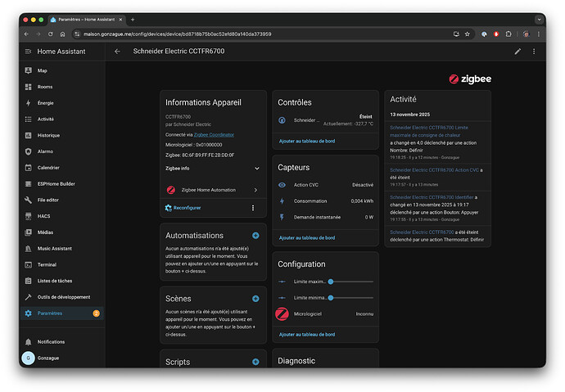Go back with the header arrow
This screenshot has width=565, height=392.
pos(117,52)
